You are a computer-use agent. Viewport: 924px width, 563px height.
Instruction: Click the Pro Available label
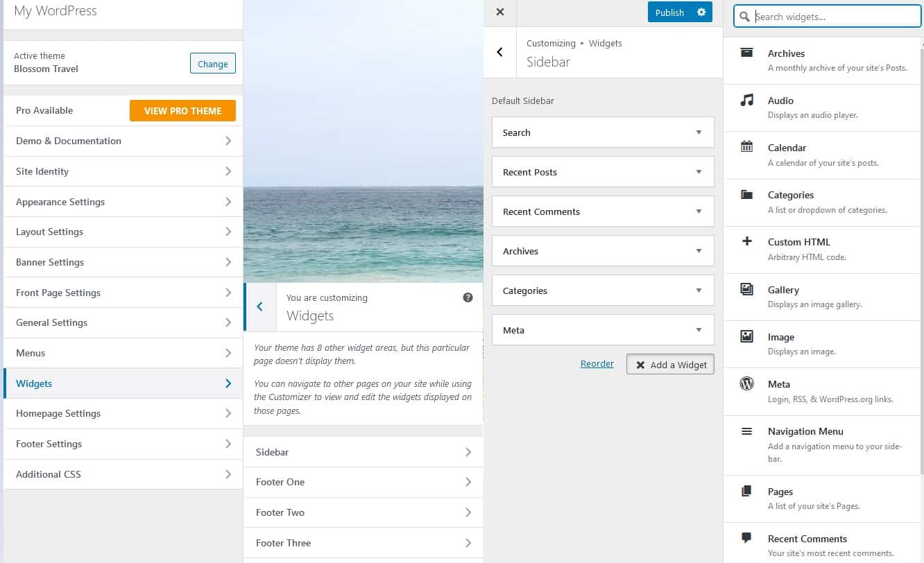[x=44, y=110]
